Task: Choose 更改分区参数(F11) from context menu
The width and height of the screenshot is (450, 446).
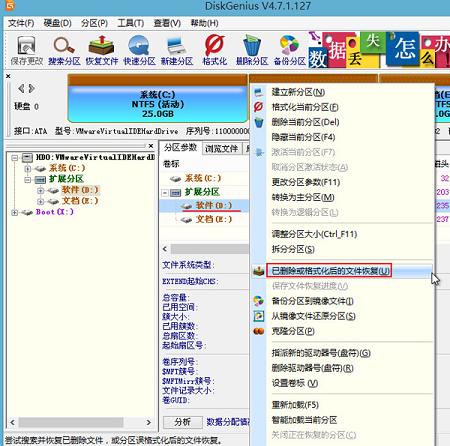Action: point(343,182)
